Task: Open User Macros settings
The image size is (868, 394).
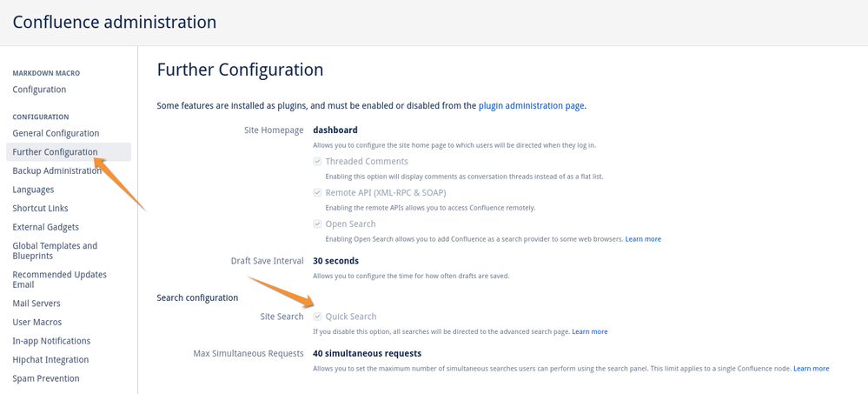Action: (37, 322)
